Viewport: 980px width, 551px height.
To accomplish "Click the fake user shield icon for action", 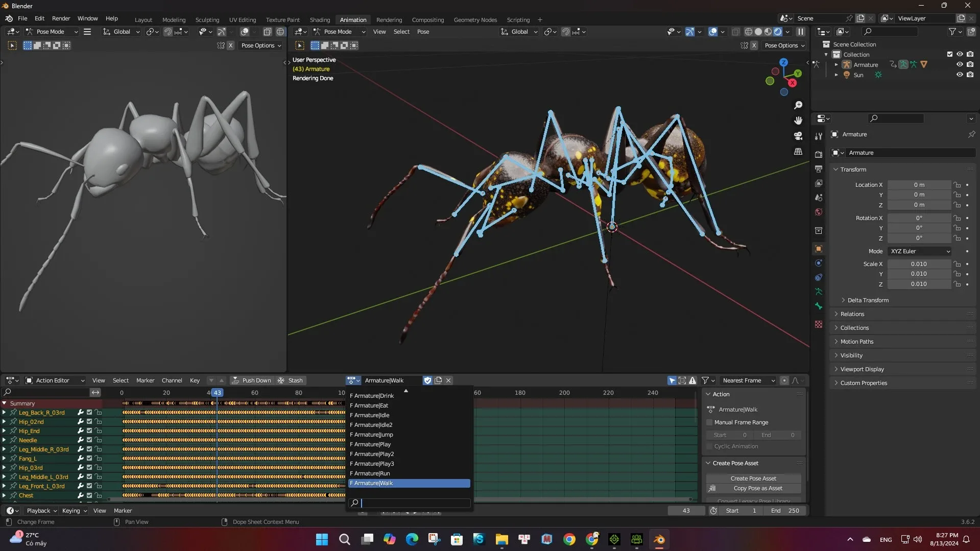I will point(427,380).
